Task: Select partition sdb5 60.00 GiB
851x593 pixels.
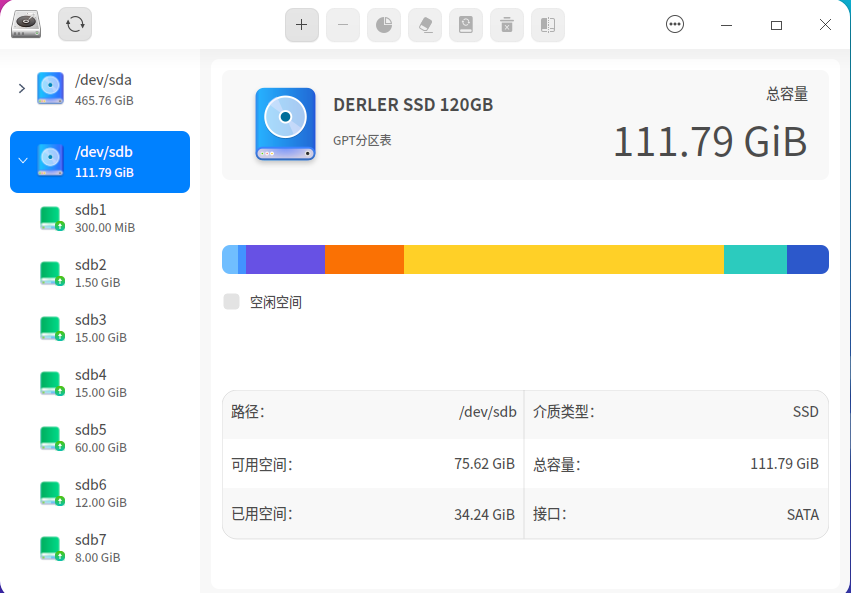Action: pyautogui.click(x=100, y=438)
